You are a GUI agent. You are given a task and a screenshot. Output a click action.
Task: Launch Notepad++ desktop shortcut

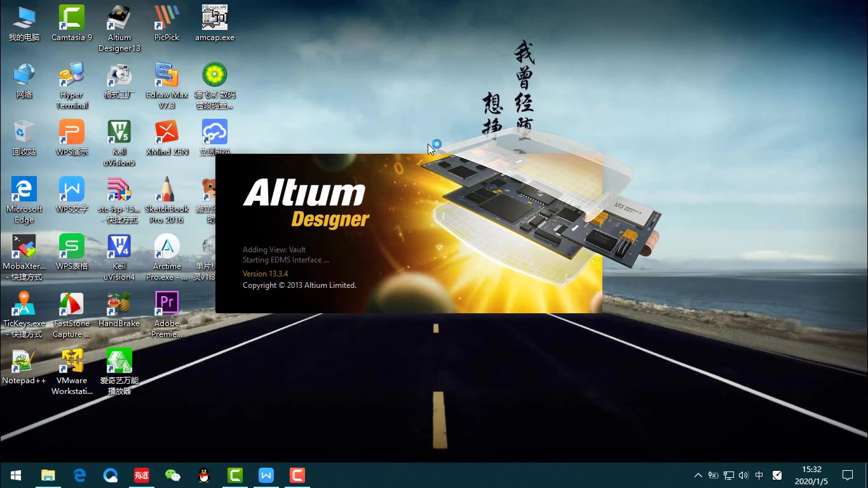coord(24,367)
